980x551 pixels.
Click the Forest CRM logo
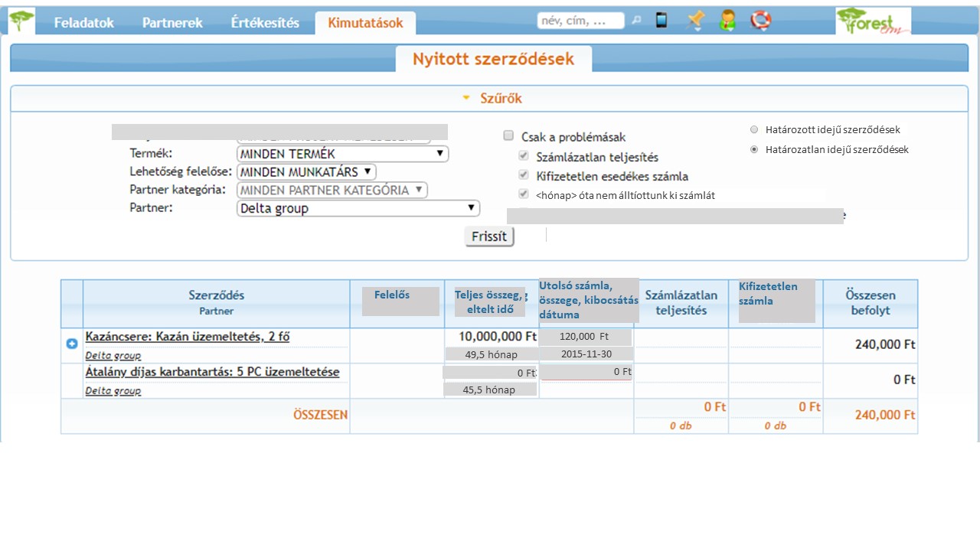pos(873,21)
